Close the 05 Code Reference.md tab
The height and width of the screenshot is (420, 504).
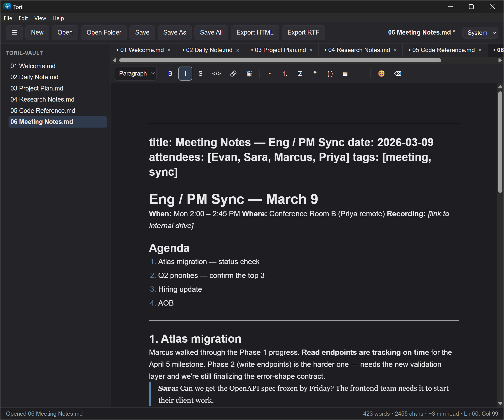coord(480,50)
